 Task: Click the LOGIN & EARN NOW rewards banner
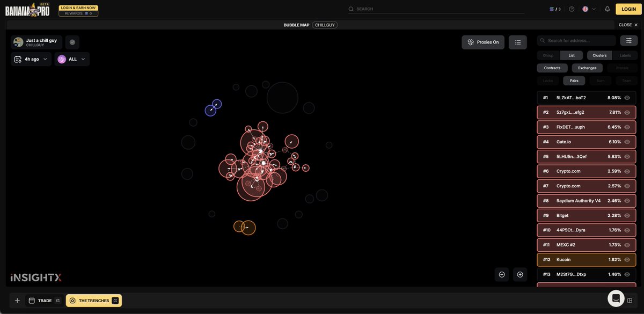(78, 10)
